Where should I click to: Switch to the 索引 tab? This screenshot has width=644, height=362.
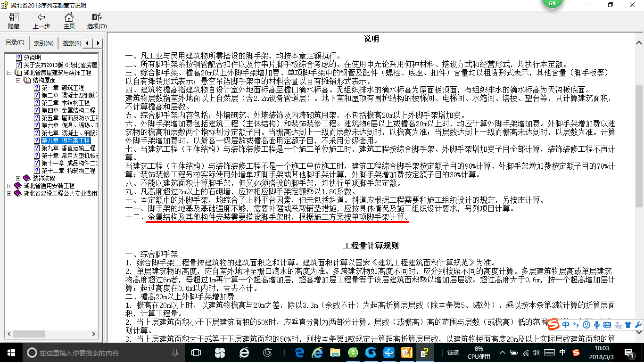point(43,42)
